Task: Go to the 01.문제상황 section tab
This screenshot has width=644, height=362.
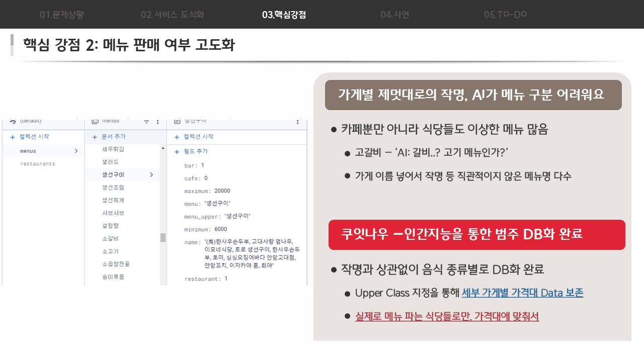Action: point(61,15)
